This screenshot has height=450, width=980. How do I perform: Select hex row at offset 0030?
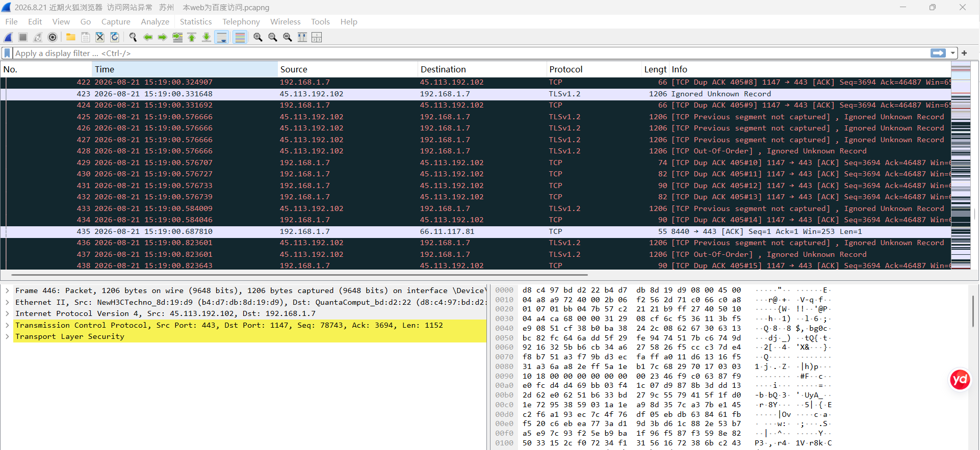tap(663, 319)
